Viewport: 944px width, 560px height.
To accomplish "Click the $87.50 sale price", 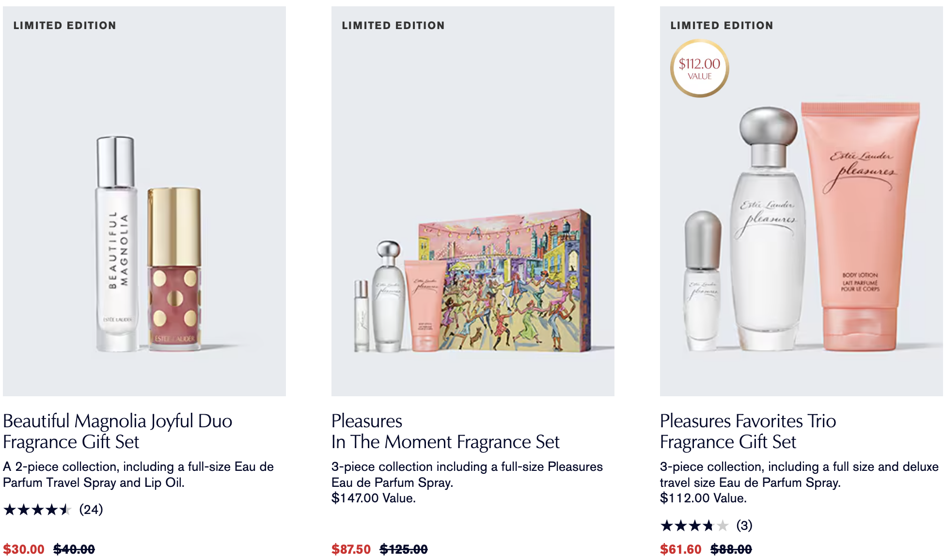I will [351, 549].
